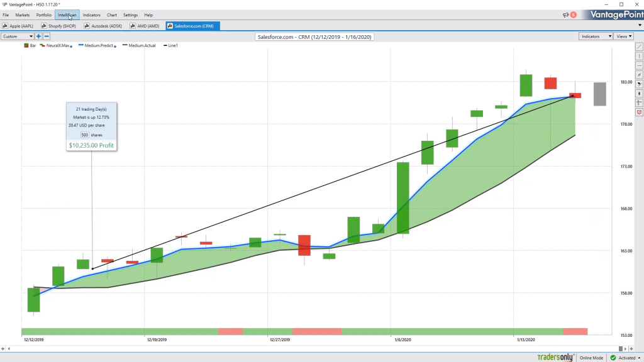644x362 pixels.
Task: Open announcements via the megaphone icon
Action: coord(565,15)
